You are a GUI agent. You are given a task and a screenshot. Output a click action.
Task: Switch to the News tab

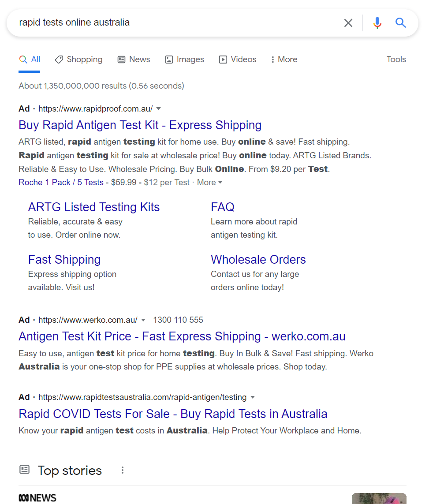tap(134, 60)
